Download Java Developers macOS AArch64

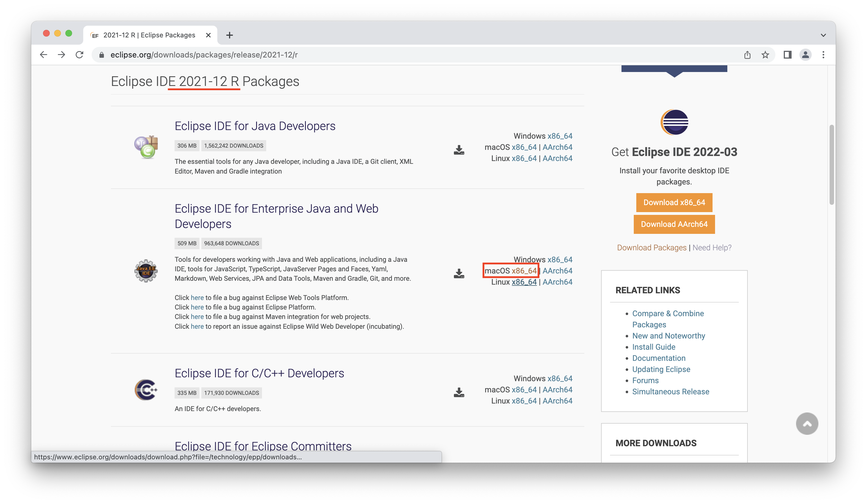tap(557, 147)
